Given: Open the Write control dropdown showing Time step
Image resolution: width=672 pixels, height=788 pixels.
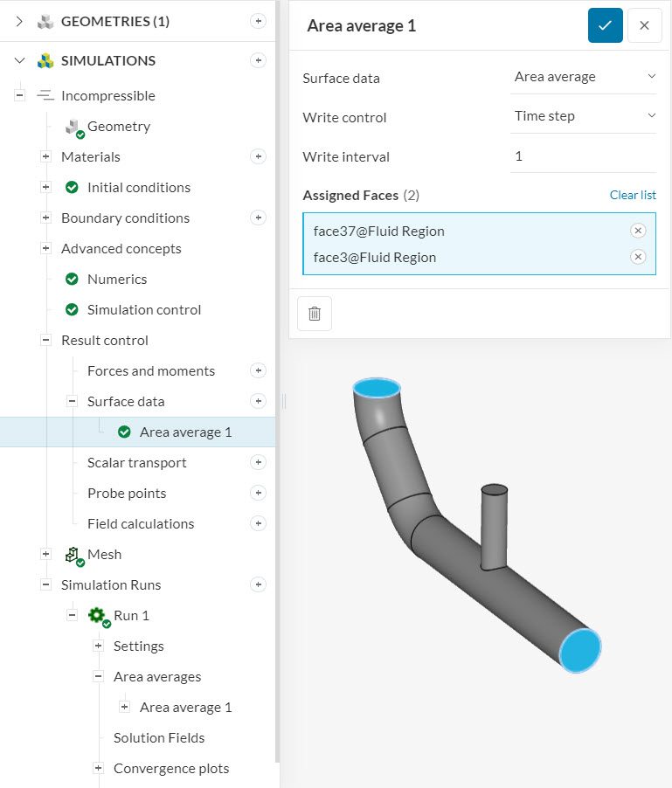Looking at the screenshot, I should 583,115.
